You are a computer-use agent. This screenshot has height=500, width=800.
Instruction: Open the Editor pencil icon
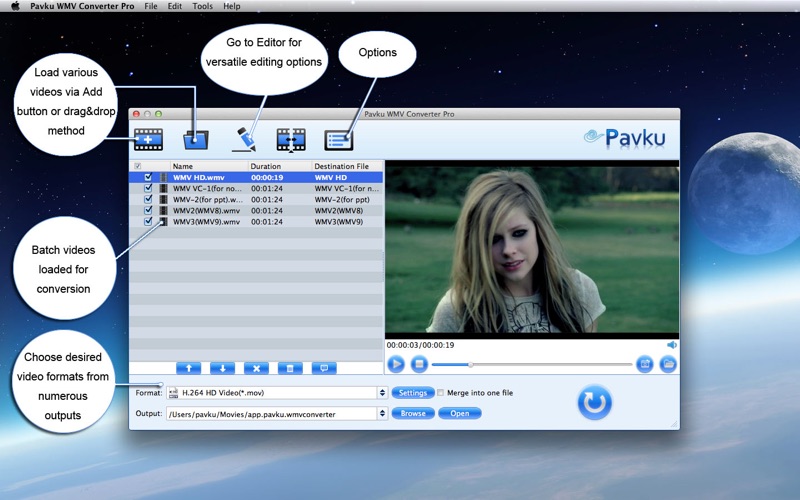click(244, 139)
